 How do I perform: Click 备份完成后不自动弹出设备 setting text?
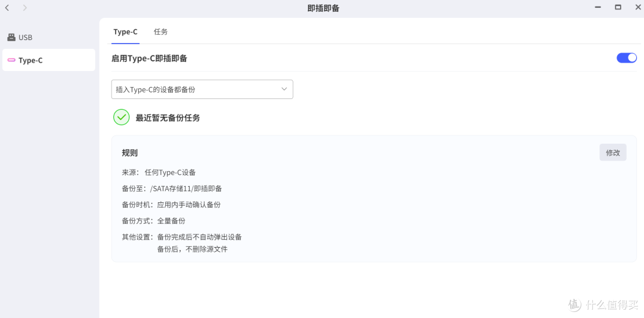[x=200, y=237]
